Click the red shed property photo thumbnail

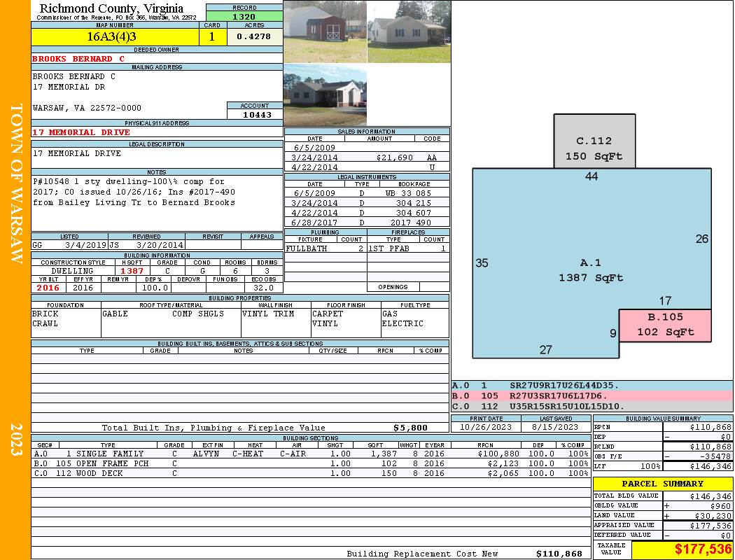(325, 32)
